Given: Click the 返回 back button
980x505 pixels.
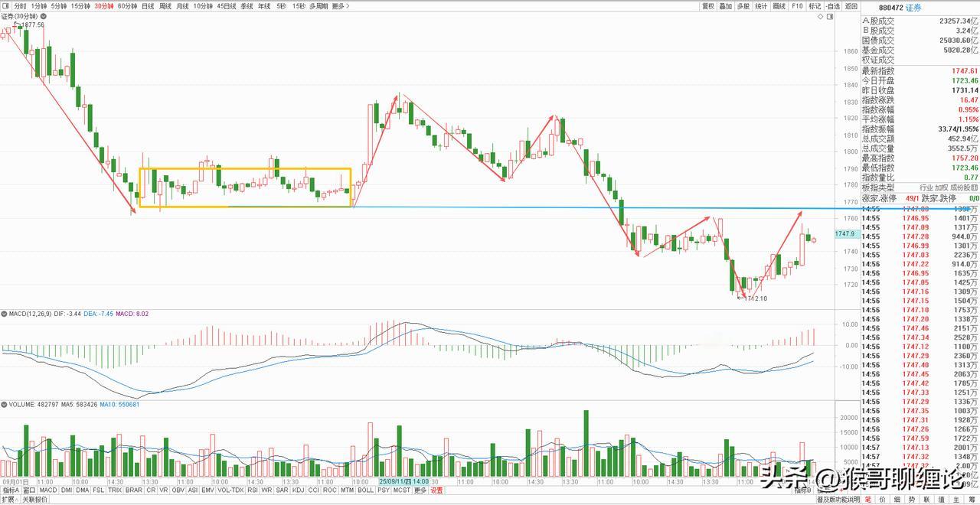Looking at the screenshot, I should 851,6.
